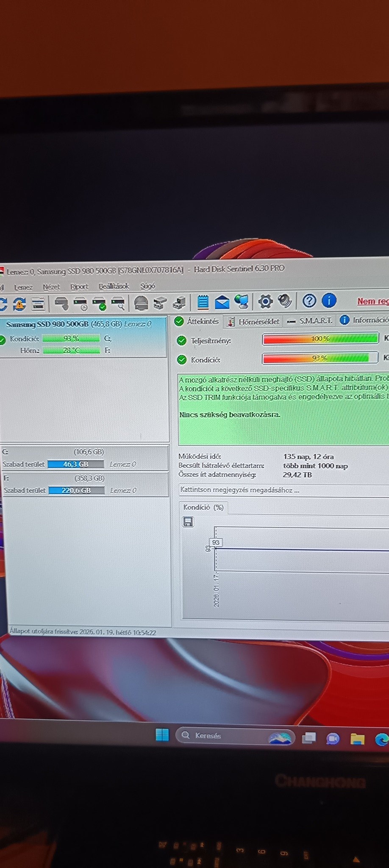Click the drive with document icon
Image resolution: width=389 pixels, height=868 pixels.
(x=179, y=303)
